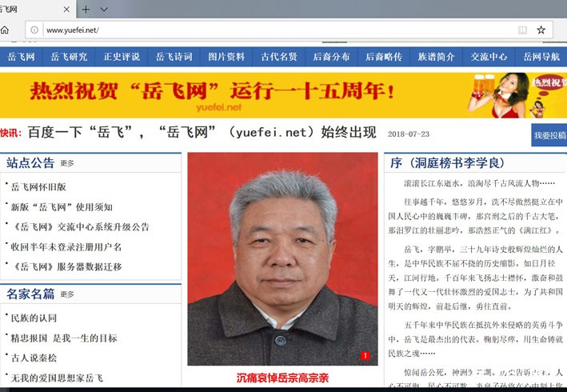Bookmark page with the star icon
The image size is (567, 392).
pos(541,30)
